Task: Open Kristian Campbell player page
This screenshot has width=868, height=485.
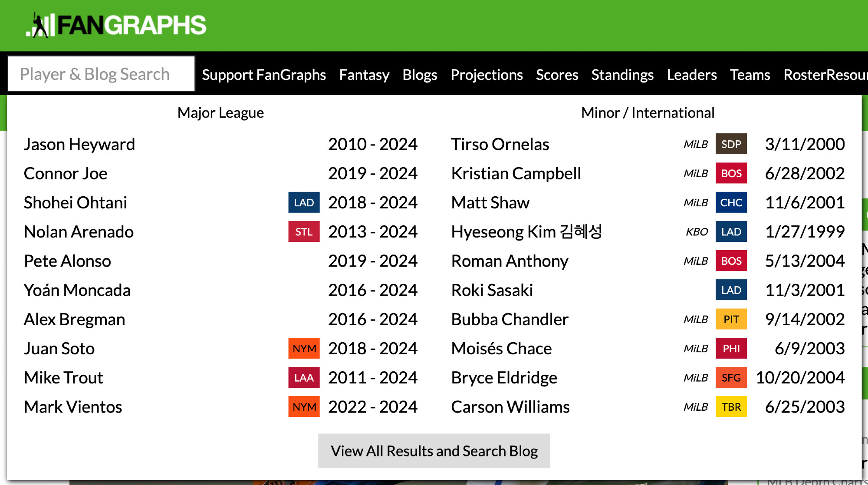Action: click(516, 173)
